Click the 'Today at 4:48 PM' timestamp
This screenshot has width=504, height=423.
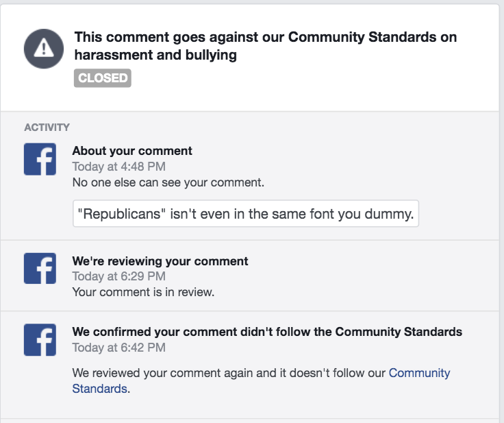pos(118,166)
